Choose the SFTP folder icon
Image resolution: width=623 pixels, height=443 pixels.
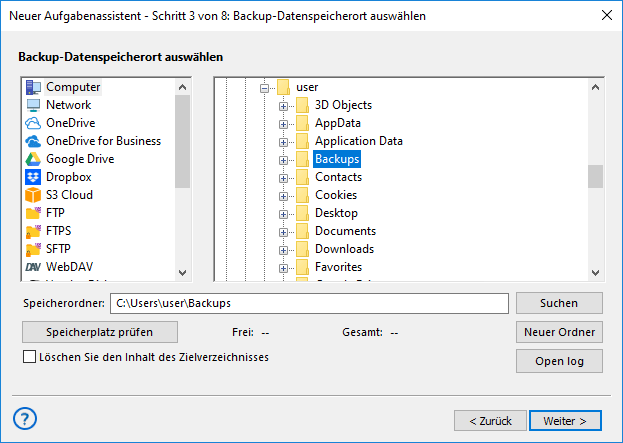(32, 249)
